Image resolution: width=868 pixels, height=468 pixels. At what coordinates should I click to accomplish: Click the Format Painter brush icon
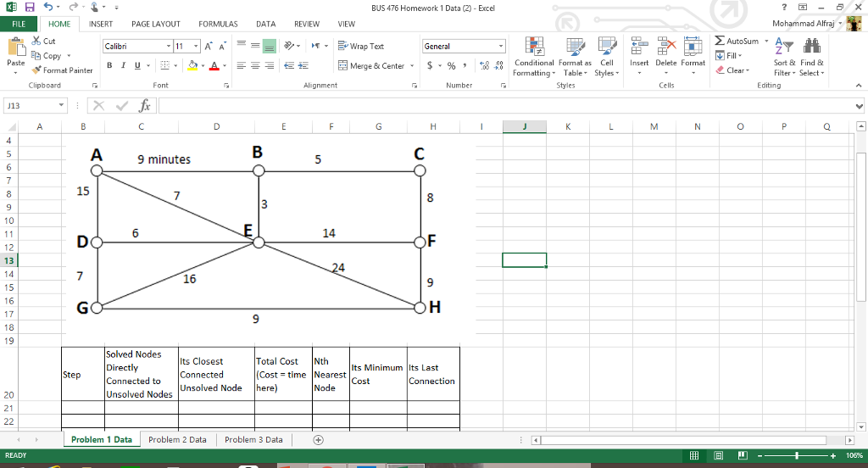click(x=36, y=70)
